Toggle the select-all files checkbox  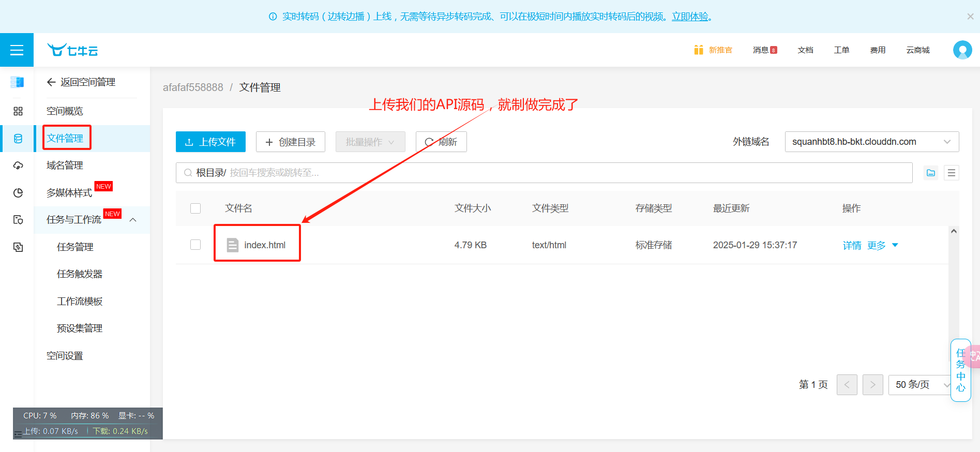(x=195, y=208)
